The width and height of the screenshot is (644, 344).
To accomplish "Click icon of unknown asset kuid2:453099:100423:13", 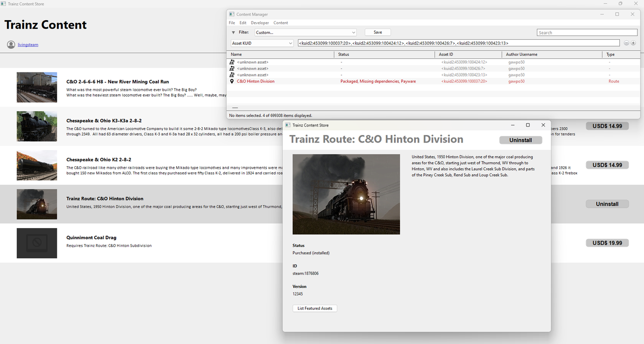I will 232,75.
